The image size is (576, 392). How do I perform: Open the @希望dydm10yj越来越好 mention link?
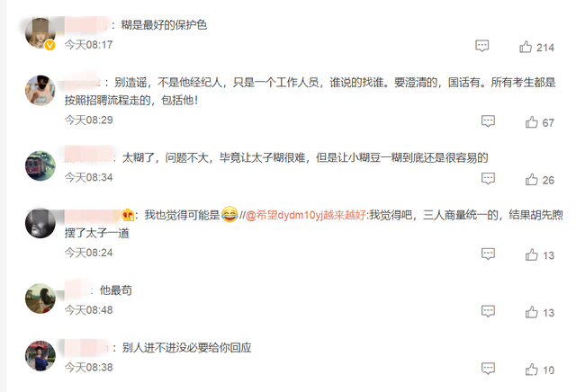(x=305, y=215)
